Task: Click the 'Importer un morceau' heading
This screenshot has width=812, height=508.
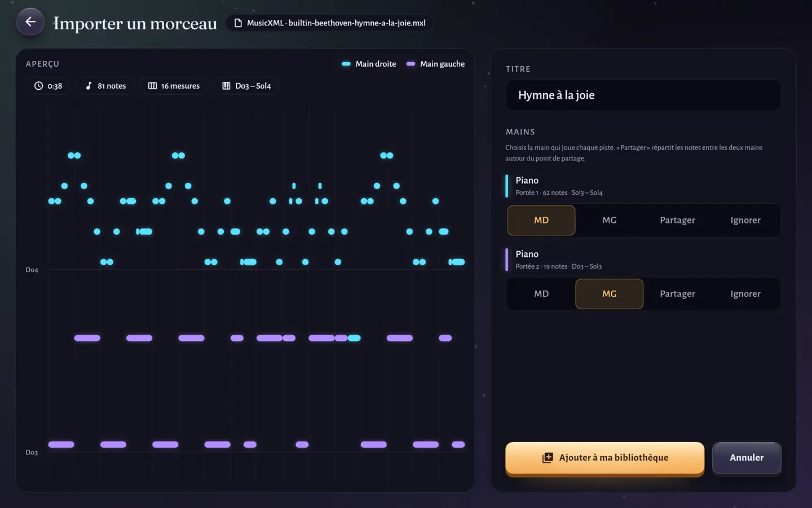Action: tap(135, 23)
